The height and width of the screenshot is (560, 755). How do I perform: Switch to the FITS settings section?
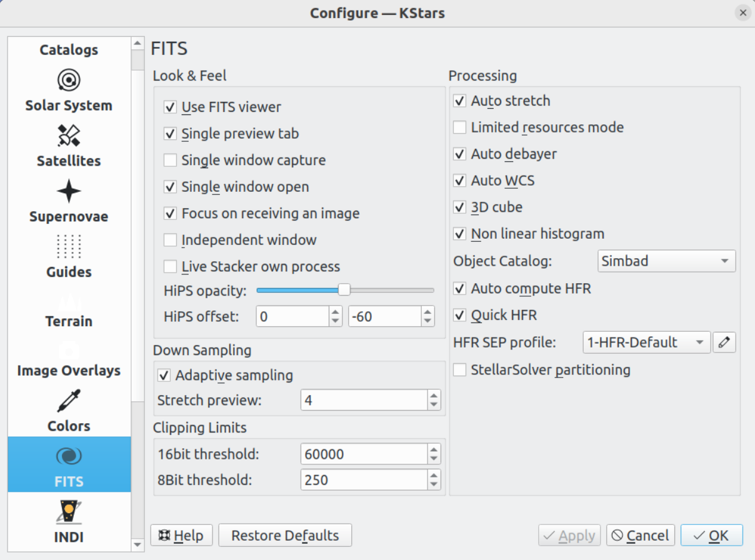[68, 464]
